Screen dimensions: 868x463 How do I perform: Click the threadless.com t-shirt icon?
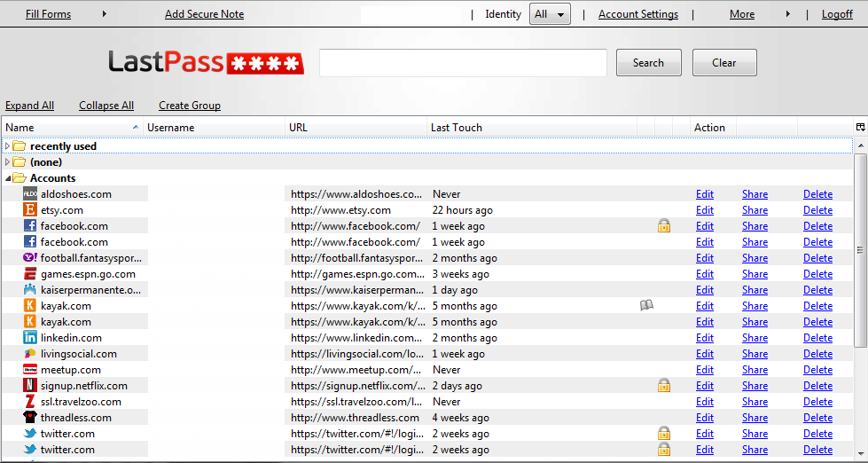coord(30,417)
